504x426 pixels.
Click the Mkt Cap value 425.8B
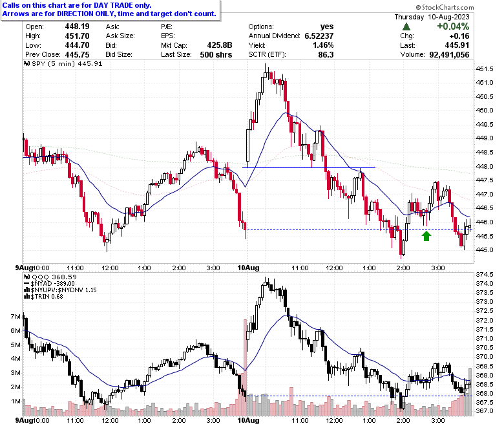[x=220, y=45]
